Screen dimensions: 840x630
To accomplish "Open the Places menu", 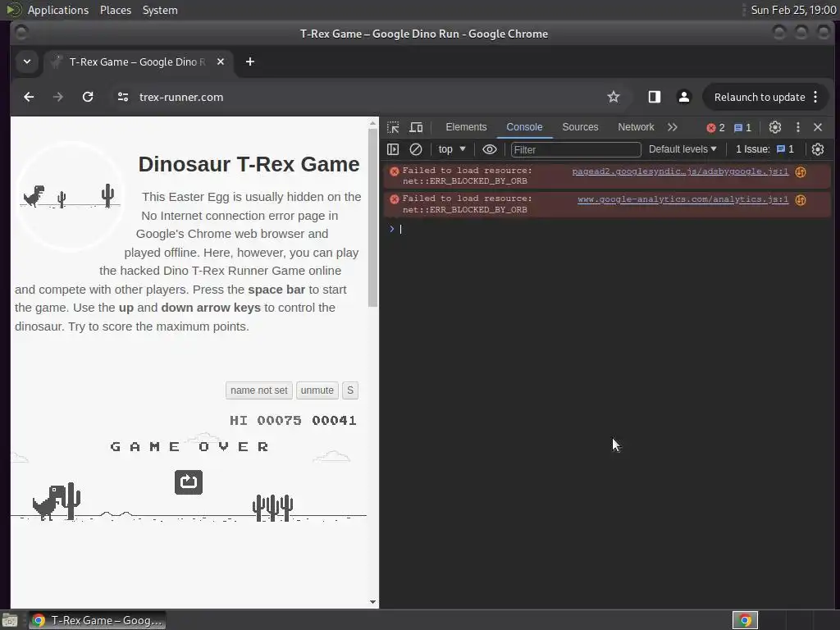I will click(x=116, y=10).
